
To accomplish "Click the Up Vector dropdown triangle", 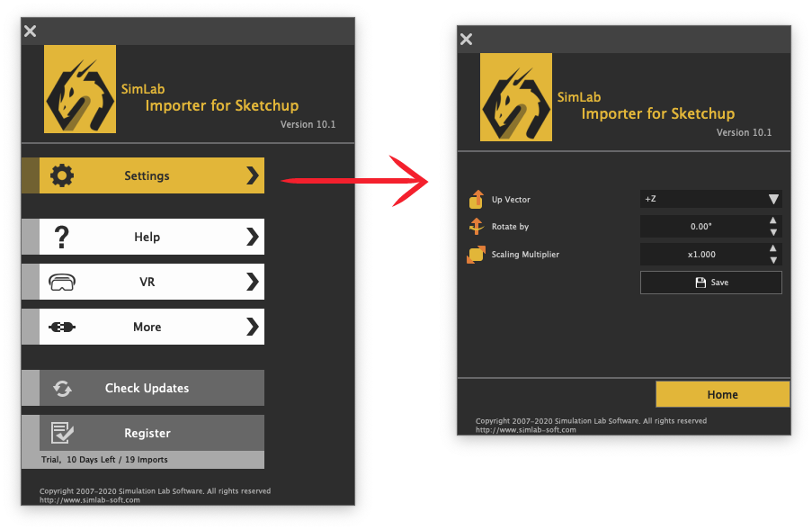I will [x=773, y=199].
